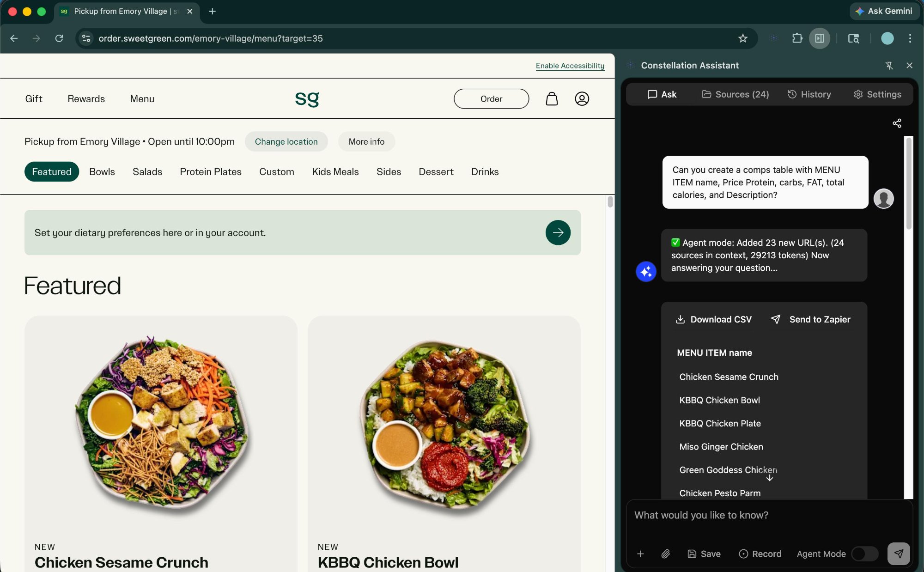The image size is (924, 572).
Task: Click More info
Action: (x=366, y=141)
